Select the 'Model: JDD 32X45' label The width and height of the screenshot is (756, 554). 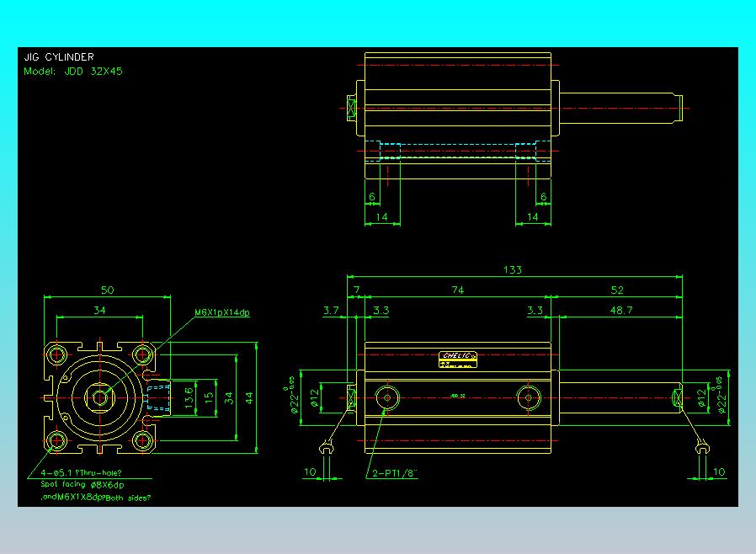pyautogui.click(x=72, y=72)
